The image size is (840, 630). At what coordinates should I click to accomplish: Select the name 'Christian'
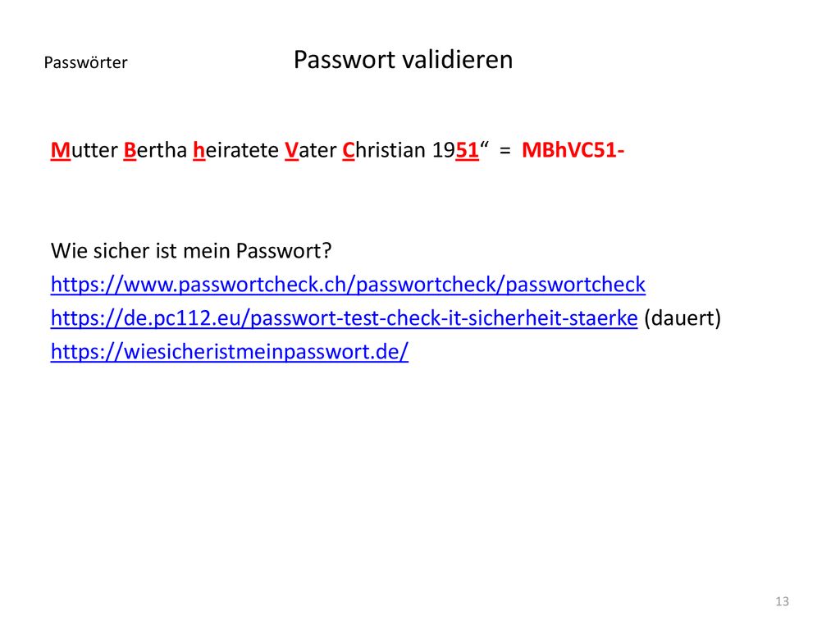click(384, 150)
